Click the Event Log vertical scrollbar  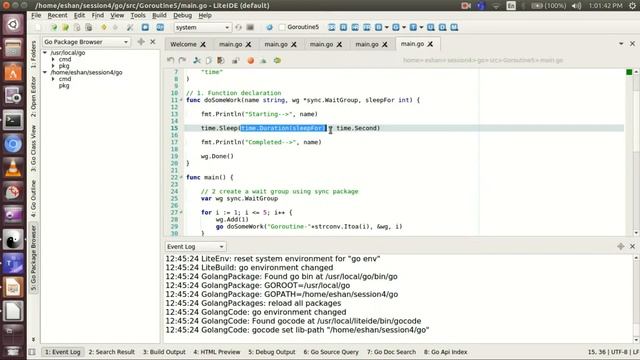click(x=636, y=299)
